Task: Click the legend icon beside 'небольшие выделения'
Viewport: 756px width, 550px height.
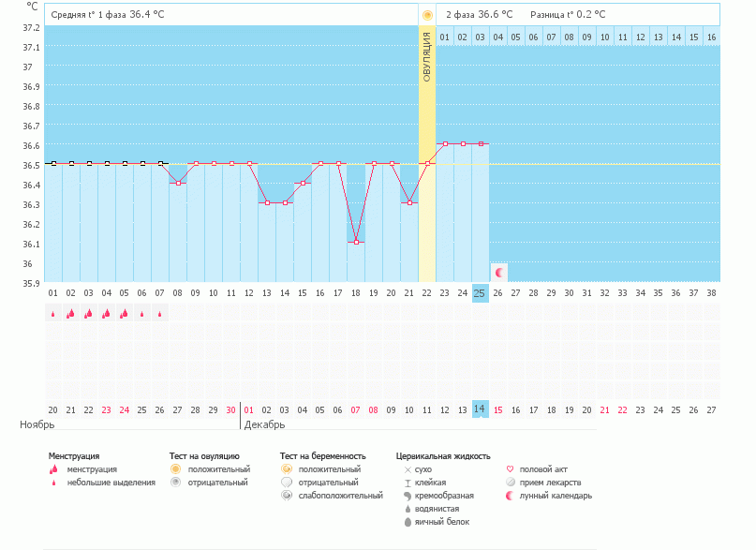Action: (x=53, y=483)
